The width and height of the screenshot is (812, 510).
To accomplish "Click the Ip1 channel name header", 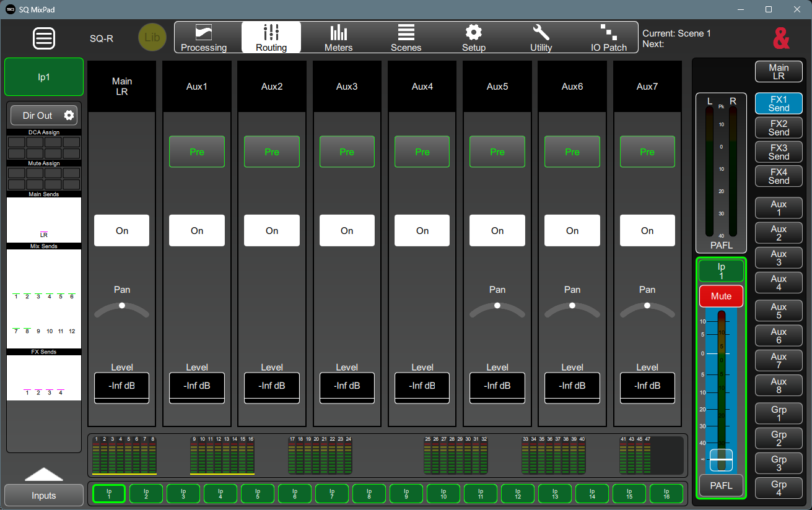I will (44, 77).
